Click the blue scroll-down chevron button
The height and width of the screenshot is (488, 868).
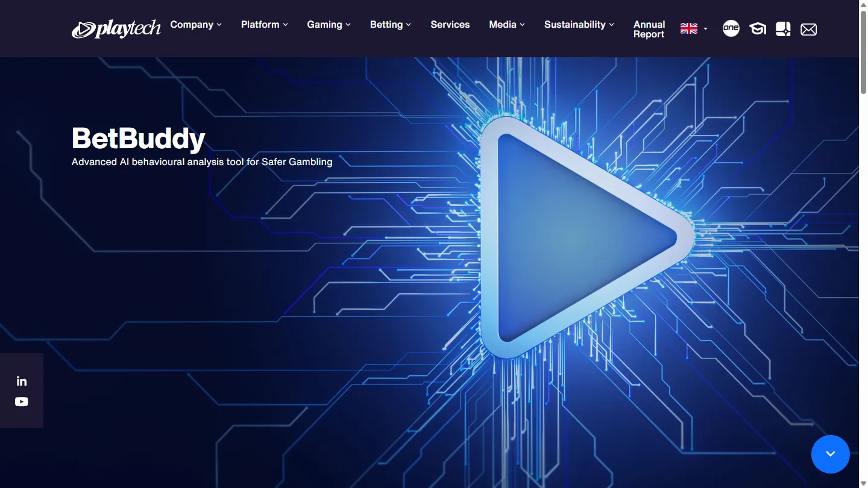831,454
